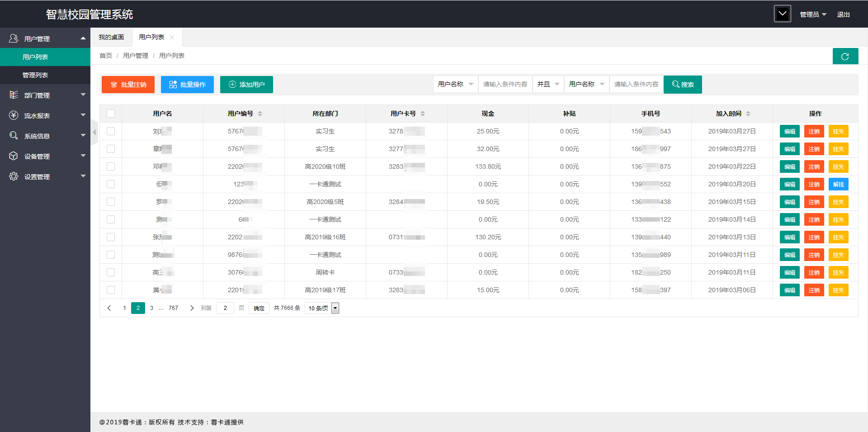Click the 系统信息 magnifier icon
Image resolution: width=868 pixels, height=432 pixels.
(x=14, y=136)
